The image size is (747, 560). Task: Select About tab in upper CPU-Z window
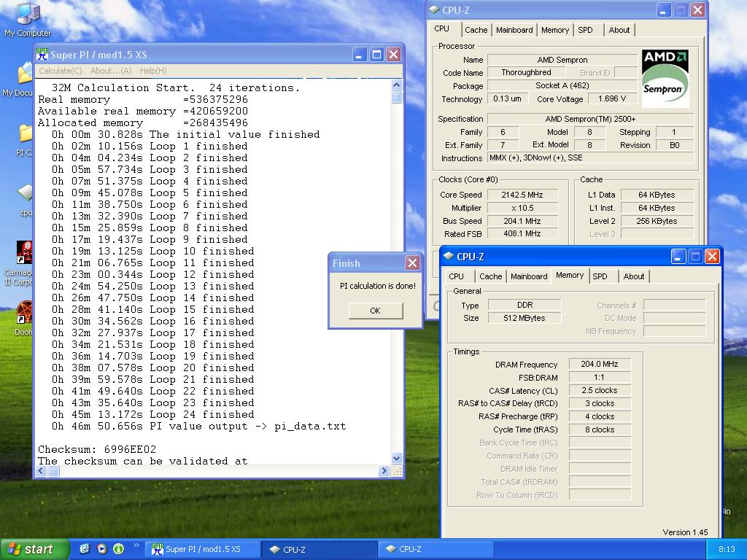tap(619, 30)
